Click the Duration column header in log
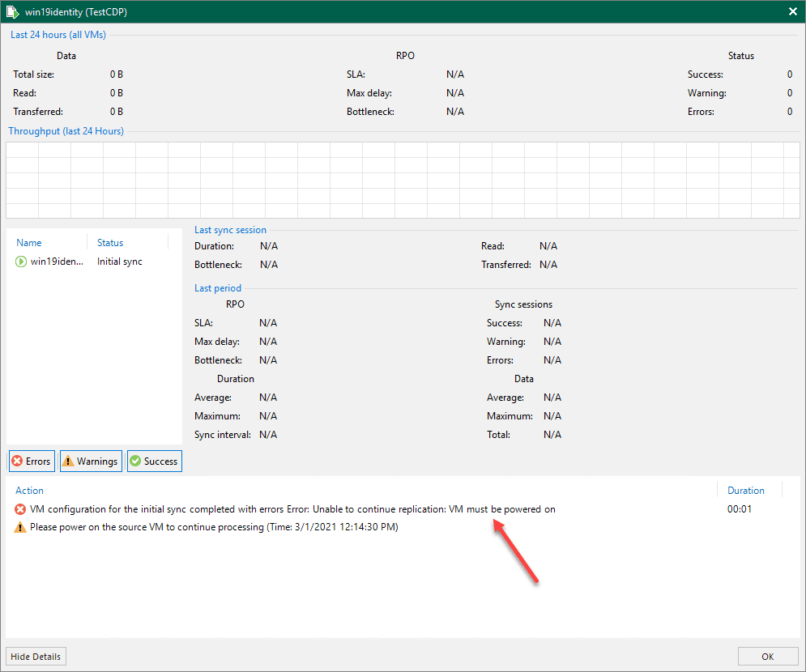The height and width of the screenshot is (672, 806). [745, 490]
